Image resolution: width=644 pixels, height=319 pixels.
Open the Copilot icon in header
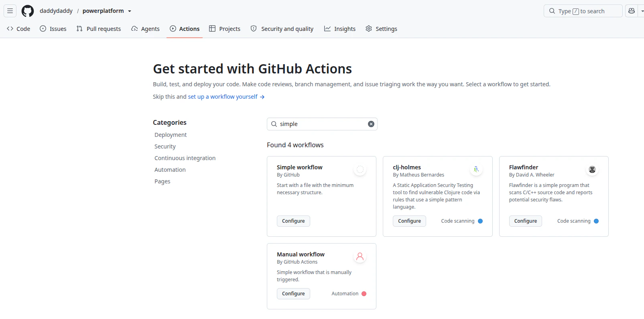click(632, 11)
